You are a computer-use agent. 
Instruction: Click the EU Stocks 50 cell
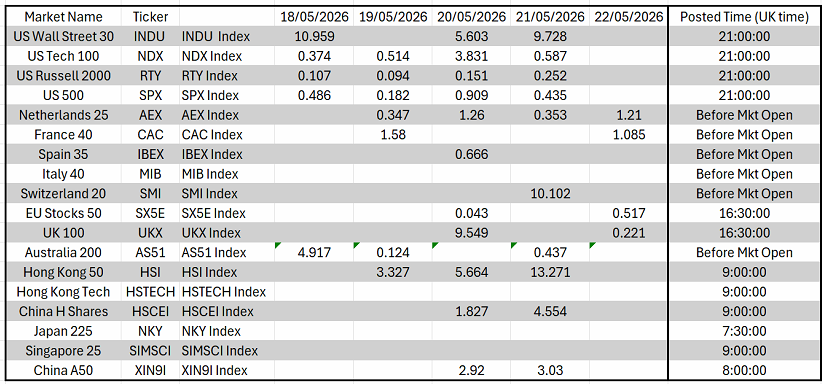click(x=63, y=214)
